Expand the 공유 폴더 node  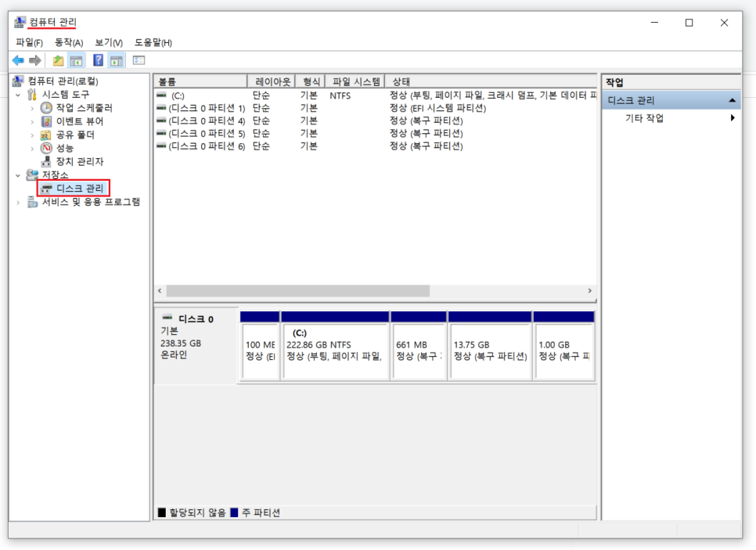tap(32, 135)
